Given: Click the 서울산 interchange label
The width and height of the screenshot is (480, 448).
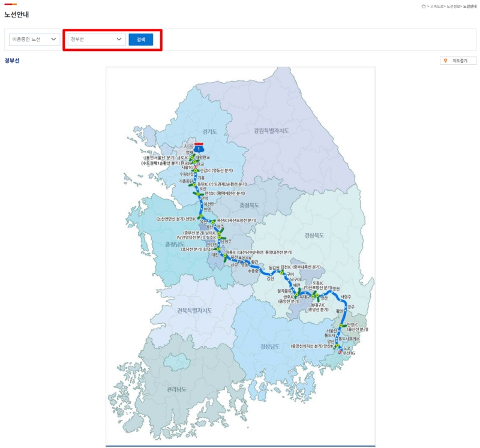Looking at the screenshot, I should [x=332, y=331].
